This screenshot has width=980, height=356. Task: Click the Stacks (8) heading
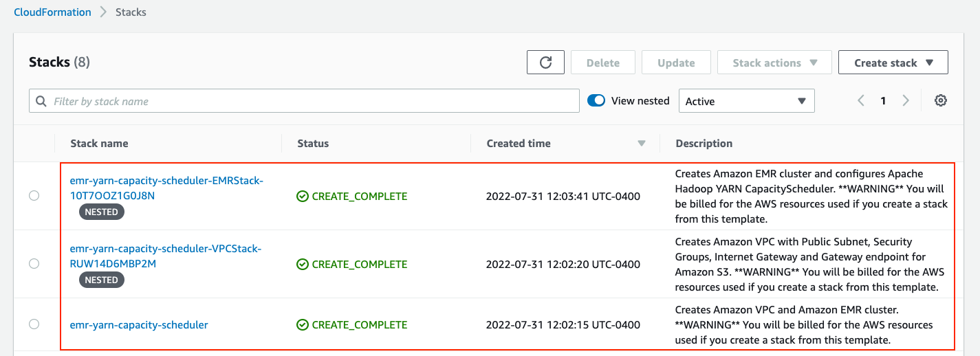(x=59, y=62)
